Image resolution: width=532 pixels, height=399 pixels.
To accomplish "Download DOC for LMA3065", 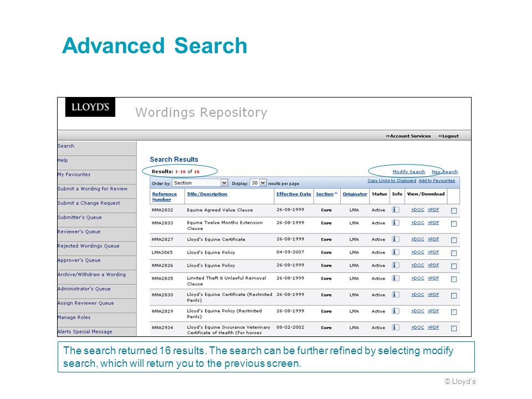I will click(418, 252).
